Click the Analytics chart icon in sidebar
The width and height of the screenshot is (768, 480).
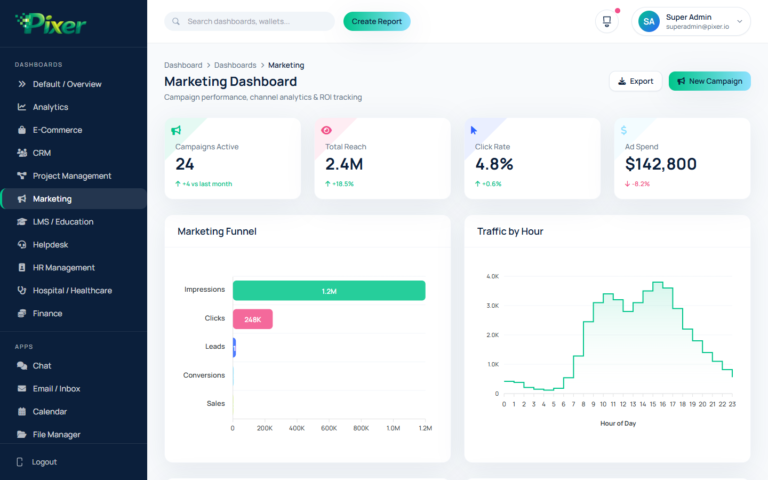(x=22, y=107)
